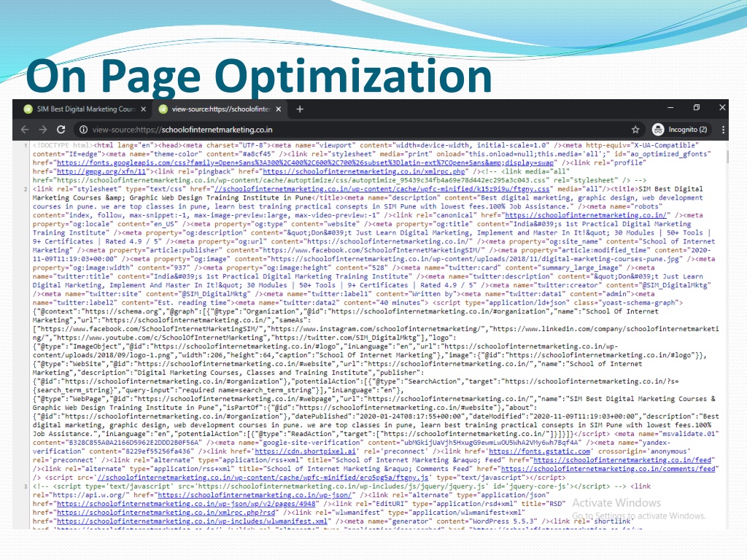Image resolution: width=747 pixels, height=560 pixels.
Task: Open the wlwmanifest.xml link
Action: tap(192, 521)
